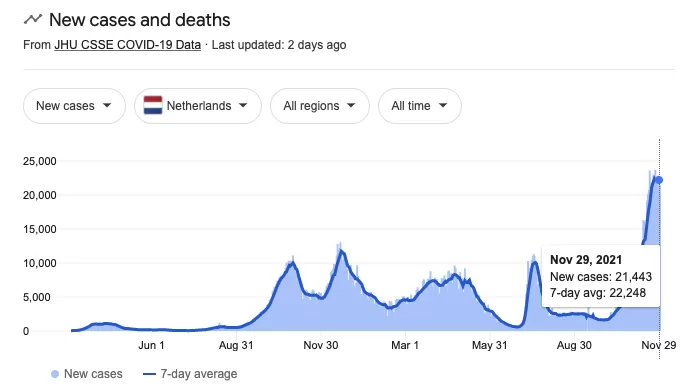This screenshot has height=386, width=688.
Task: Expand the Netherlands country selector
Action: point(198,106)
